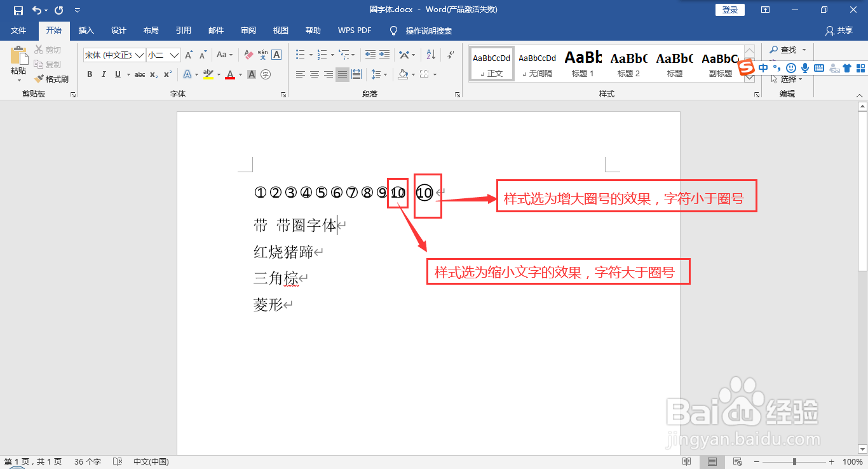Switch to Print Layout view in status bar
The height and width of the screenshot is (469, 868).
[712, 461]
